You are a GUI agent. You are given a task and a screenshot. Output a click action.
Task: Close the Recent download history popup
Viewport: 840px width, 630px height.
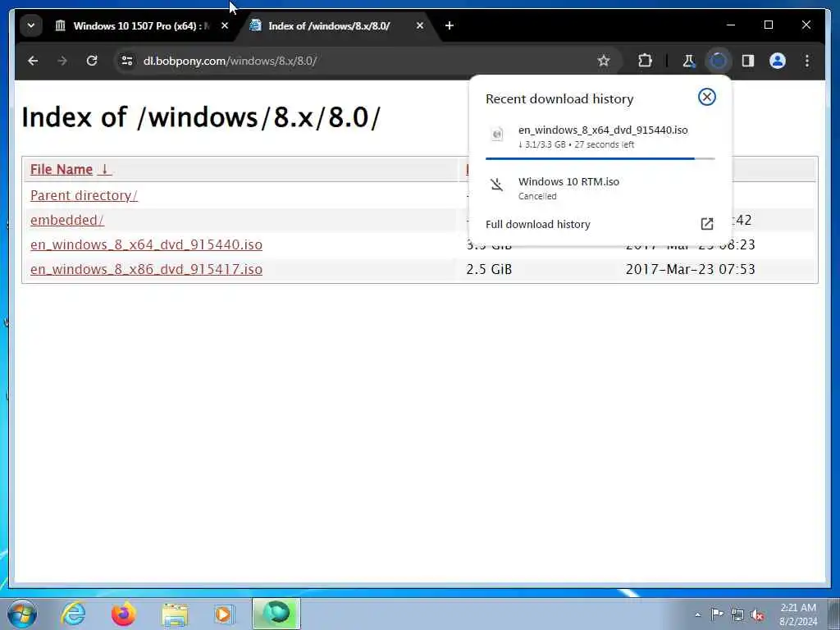[706, 97]
